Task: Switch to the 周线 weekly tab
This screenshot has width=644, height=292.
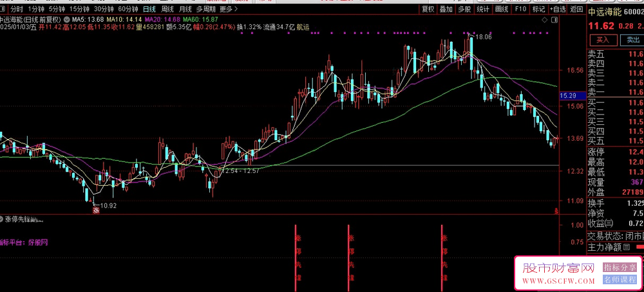Action: tap(167, 9)
